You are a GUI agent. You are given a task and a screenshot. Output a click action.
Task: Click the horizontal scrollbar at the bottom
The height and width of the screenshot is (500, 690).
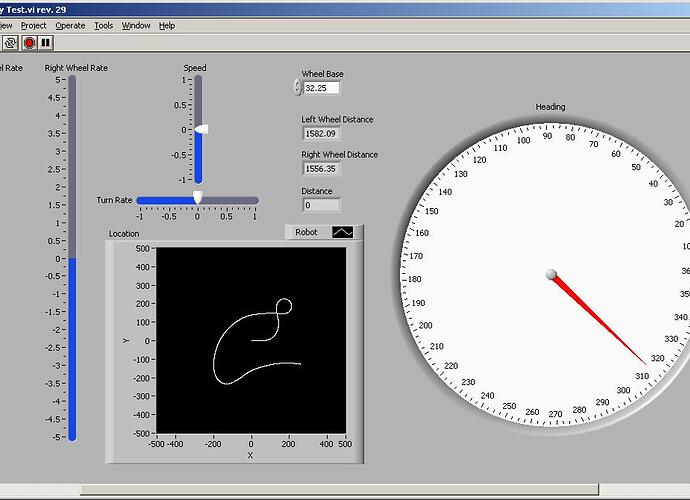pos(339,489)
